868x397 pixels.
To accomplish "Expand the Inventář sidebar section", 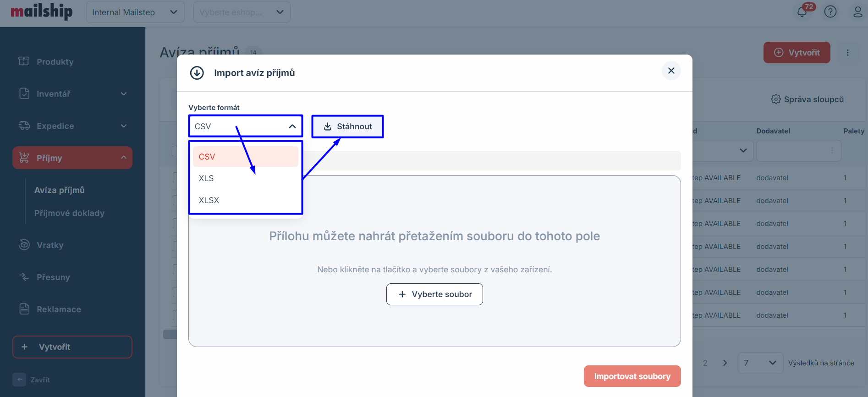I will (123, 94).
